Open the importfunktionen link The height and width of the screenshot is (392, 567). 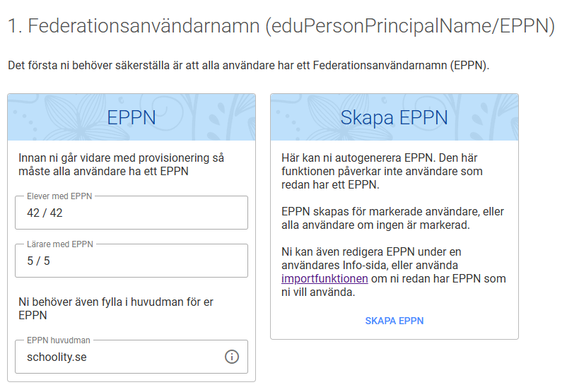(325, 279)
